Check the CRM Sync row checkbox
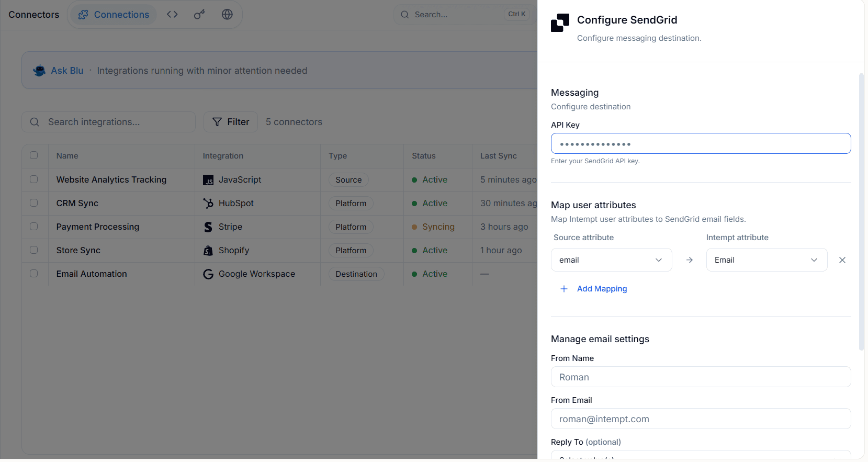This screenshot has height=462, width=868. click(34, 203)
